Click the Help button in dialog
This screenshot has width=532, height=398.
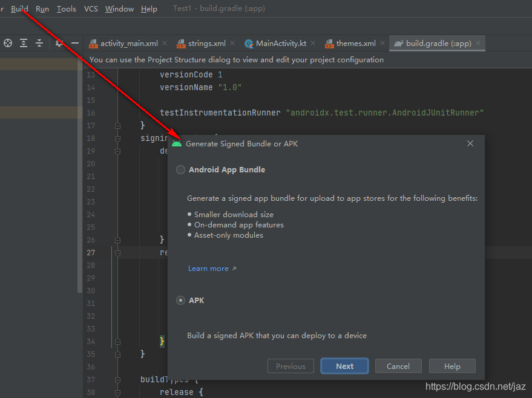pyautogui.click(x=452, y=366)
